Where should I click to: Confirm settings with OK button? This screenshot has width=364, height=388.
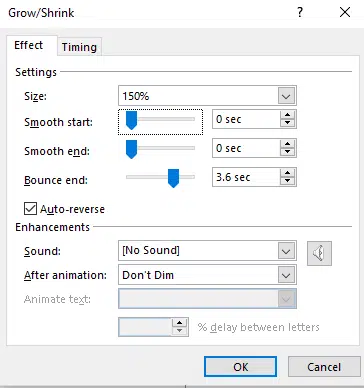240,367
